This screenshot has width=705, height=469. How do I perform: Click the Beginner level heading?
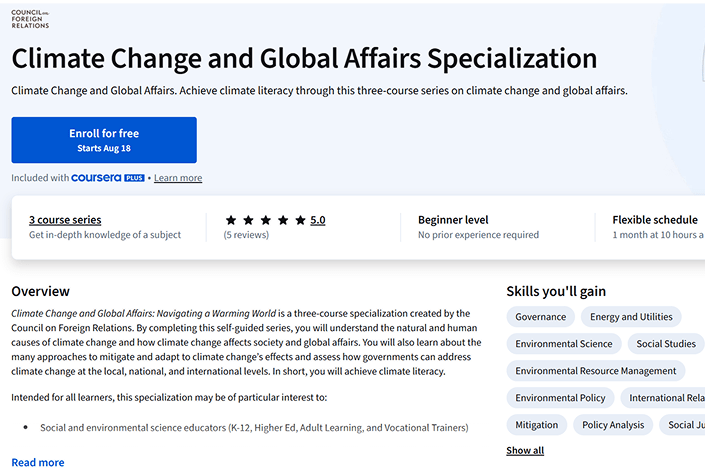click(453, 220)
